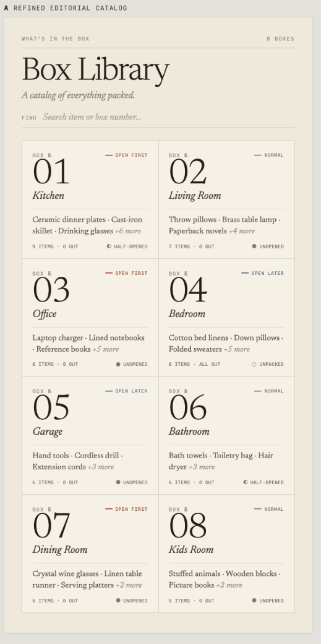Click the half-opened status icon on Kitchen
Screen dimensions: 321x644
(109, 246)
